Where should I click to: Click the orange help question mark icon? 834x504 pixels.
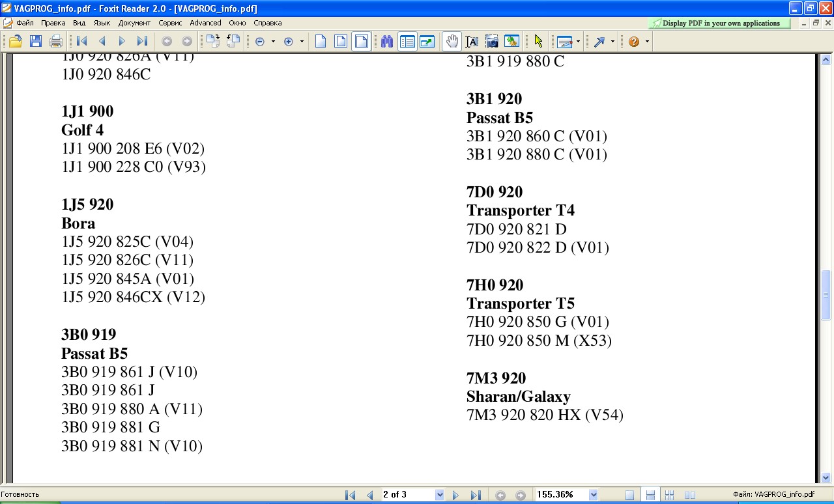point(634,41)
